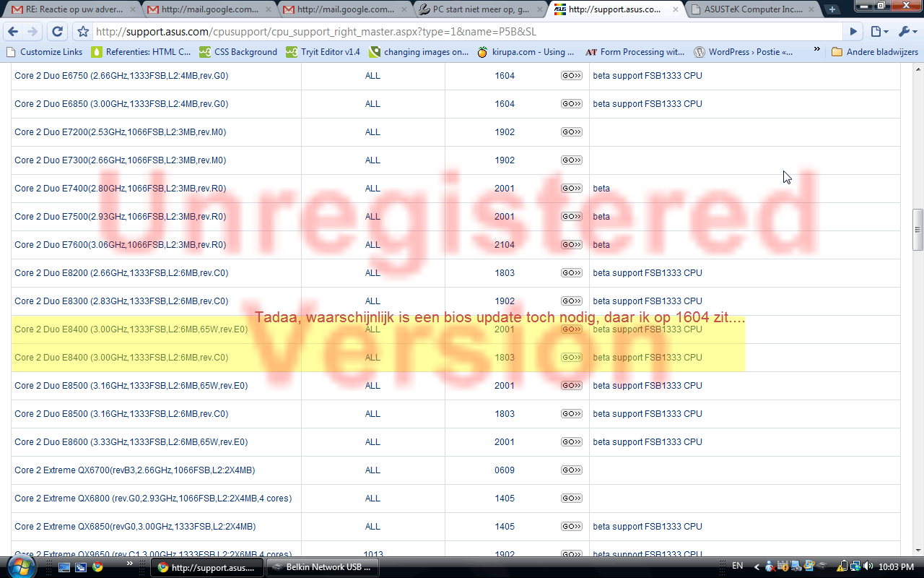The height and width of the screenshot is (578, 924).
Task: Open the wrench customize menu
Action: click(907, 32)
